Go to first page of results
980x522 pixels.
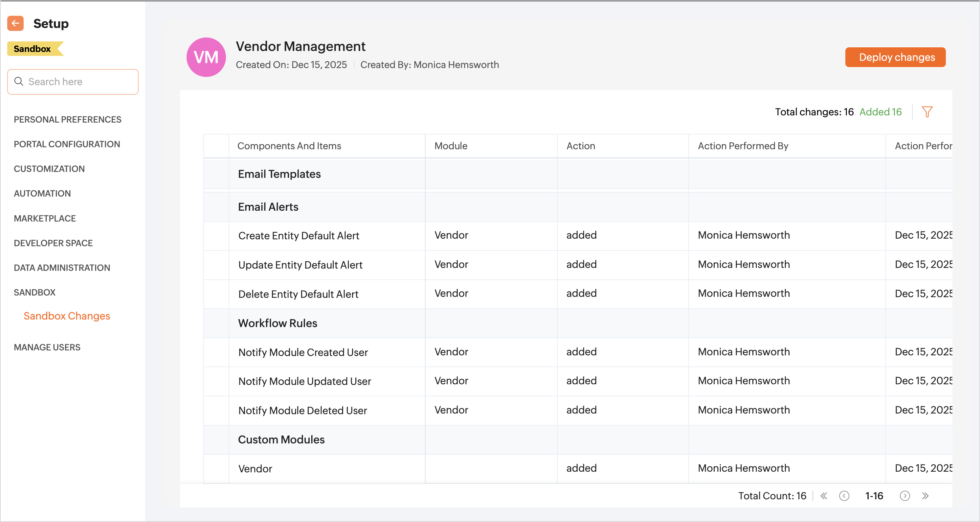click(x=824, y=496)
